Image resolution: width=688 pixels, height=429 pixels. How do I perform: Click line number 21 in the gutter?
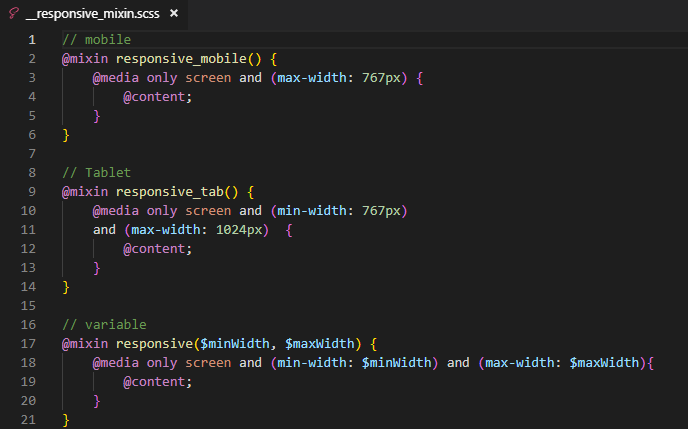[28, 420]
